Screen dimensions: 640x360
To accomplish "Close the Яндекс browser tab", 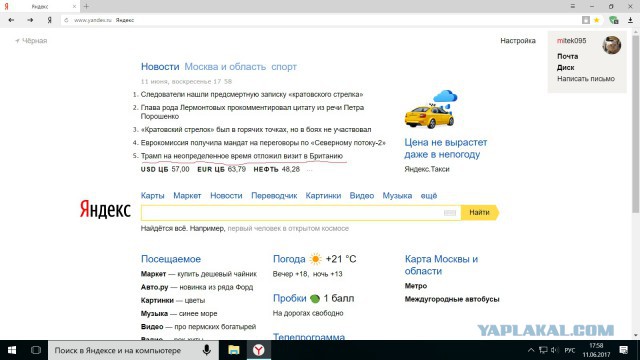I will coord(74,7).
